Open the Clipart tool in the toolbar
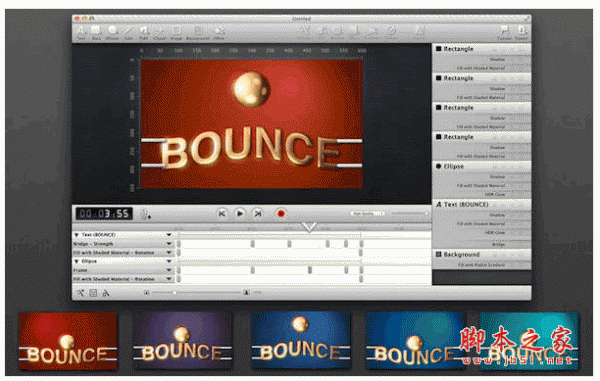 (x=160, y=32)
